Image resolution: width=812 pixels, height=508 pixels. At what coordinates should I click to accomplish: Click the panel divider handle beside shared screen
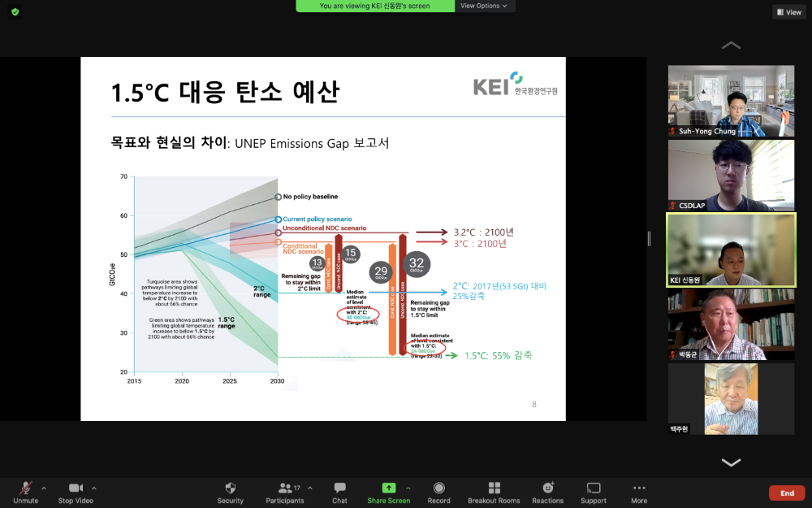649,238
